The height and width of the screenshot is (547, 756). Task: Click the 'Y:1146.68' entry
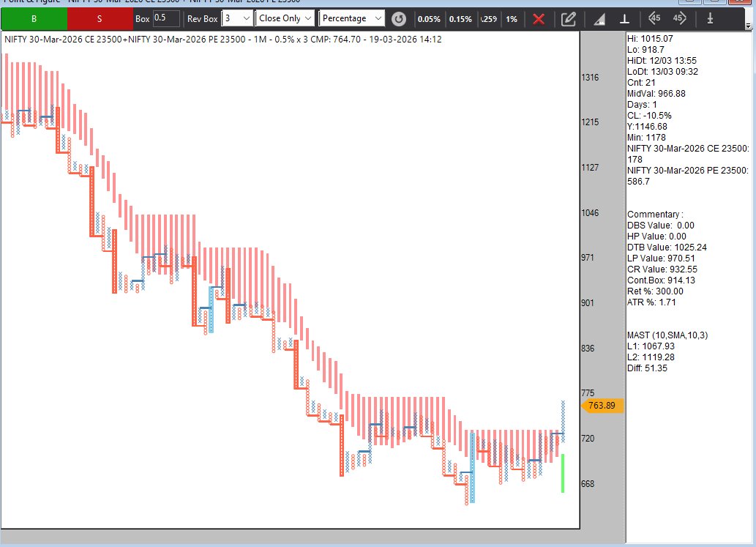[647, 127]
